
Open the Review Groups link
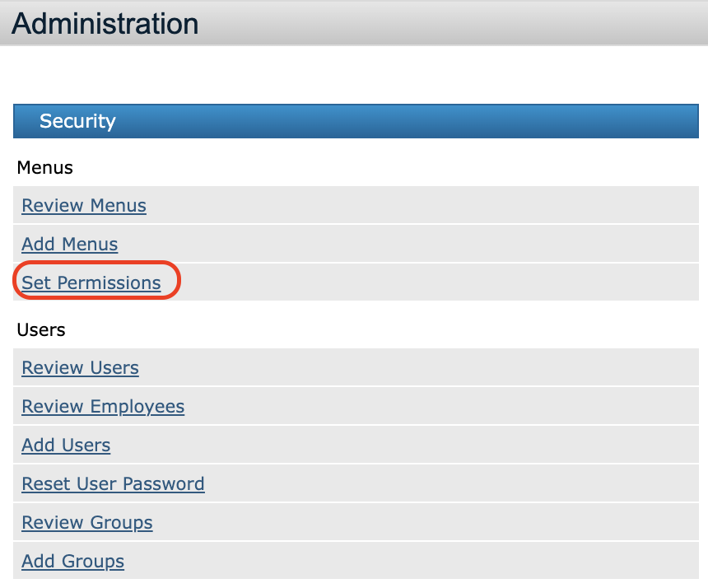[x=87, y=523]
